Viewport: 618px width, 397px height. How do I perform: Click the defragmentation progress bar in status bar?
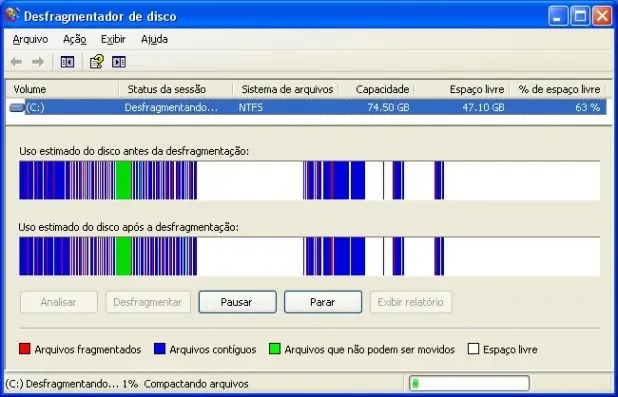[x=469, y=383]
